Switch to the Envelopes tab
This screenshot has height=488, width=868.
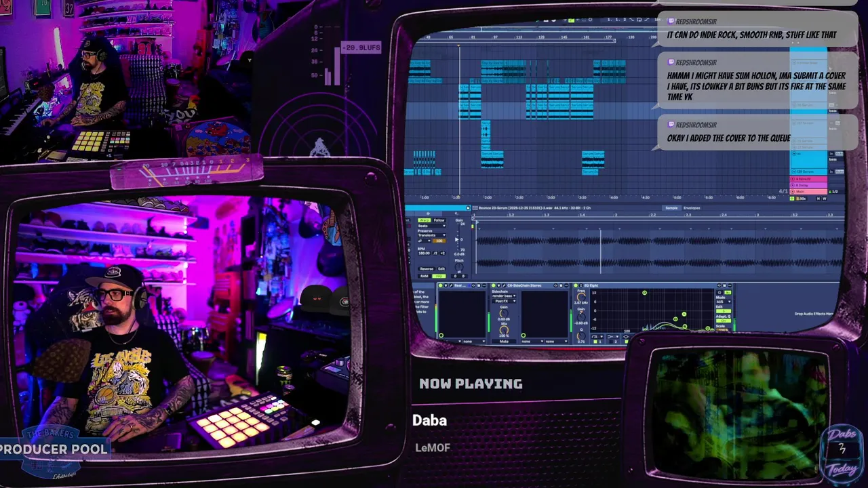pos(692,207)
